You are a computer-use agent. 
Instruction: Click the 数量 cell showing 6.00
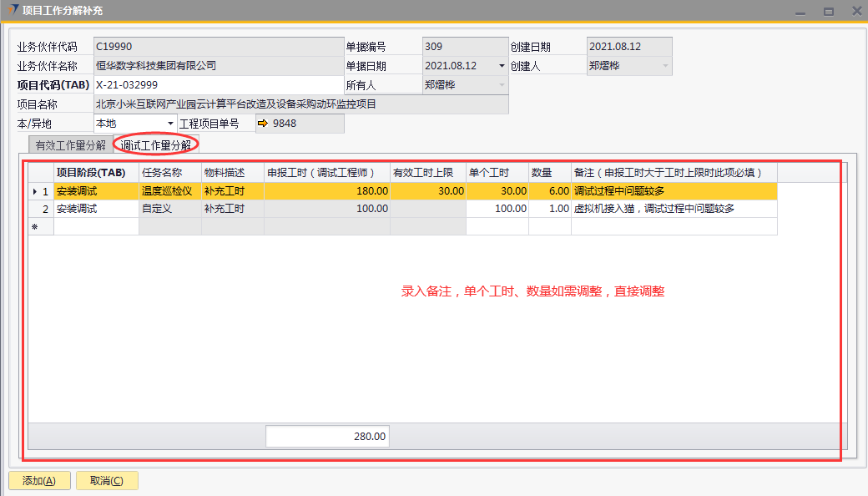pos(549,191)
